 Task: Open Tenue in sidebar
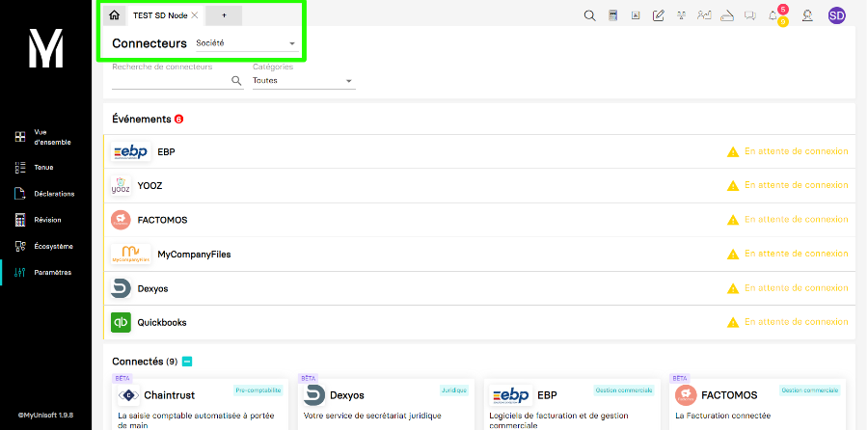35,167
